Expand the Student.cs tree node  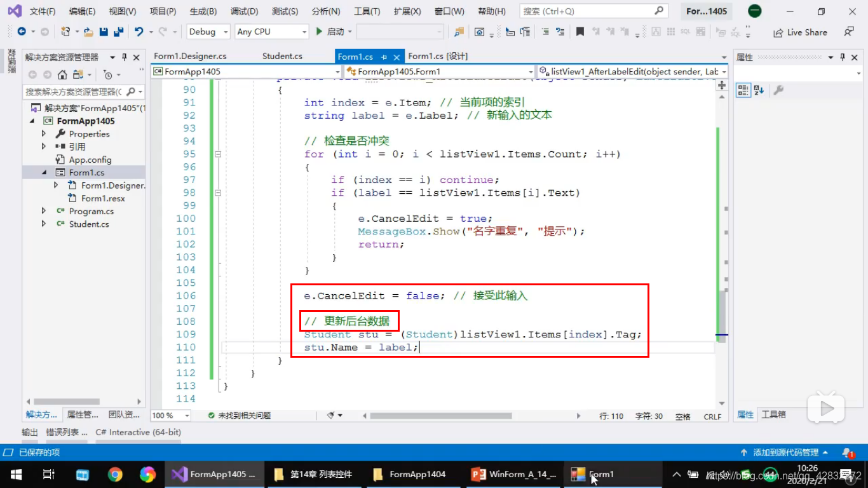(44, 224)
